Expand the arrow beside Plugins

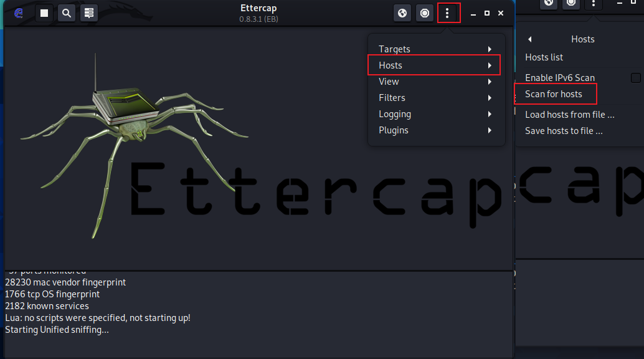coord(490,130)
